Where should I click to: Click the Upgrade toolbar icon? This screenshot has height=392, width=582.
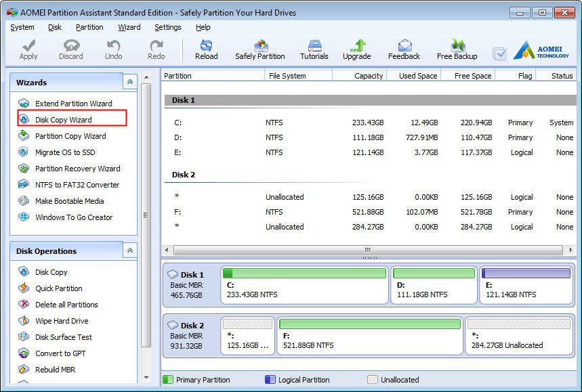358,45
